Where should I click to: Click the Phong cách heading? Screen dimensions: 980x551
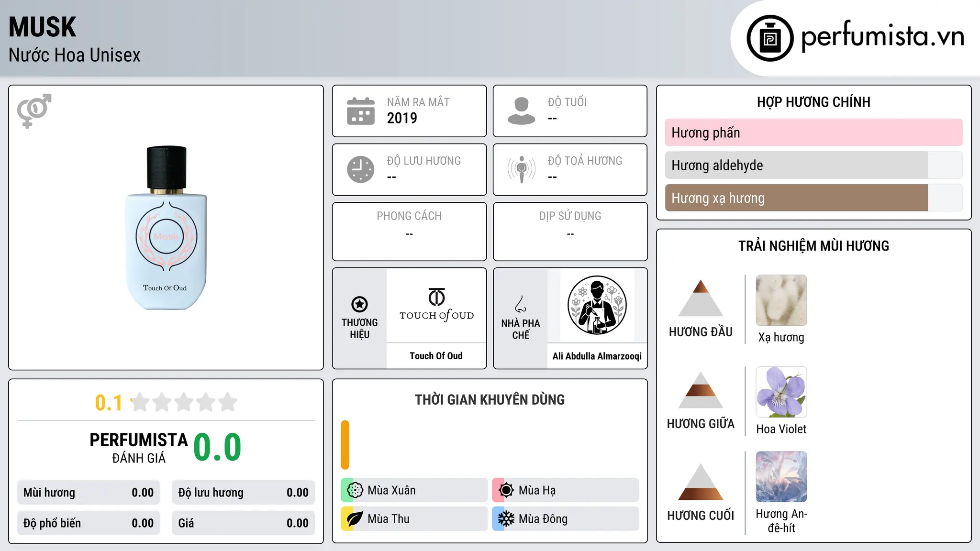[409, 216]
